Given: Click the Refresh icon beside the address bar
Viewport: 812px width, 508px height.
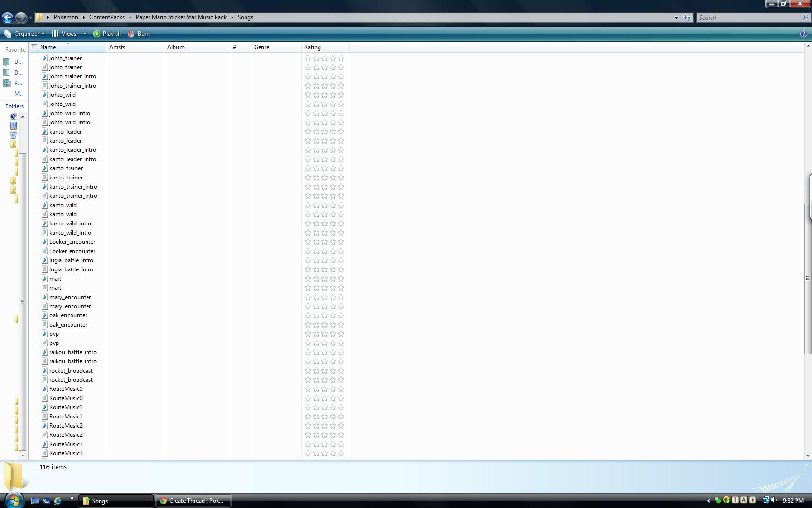Looking at the screenshot, I should (x=687, y=17).
